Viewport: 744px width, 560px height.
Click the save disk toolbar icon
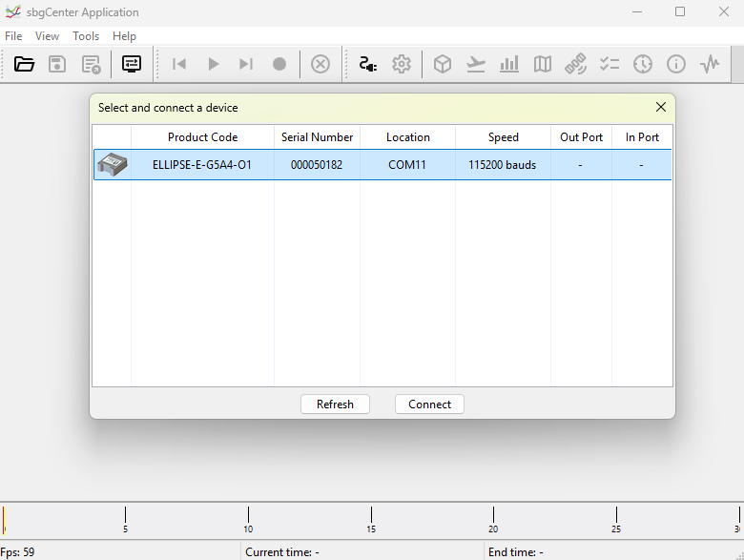coord(57,64)
